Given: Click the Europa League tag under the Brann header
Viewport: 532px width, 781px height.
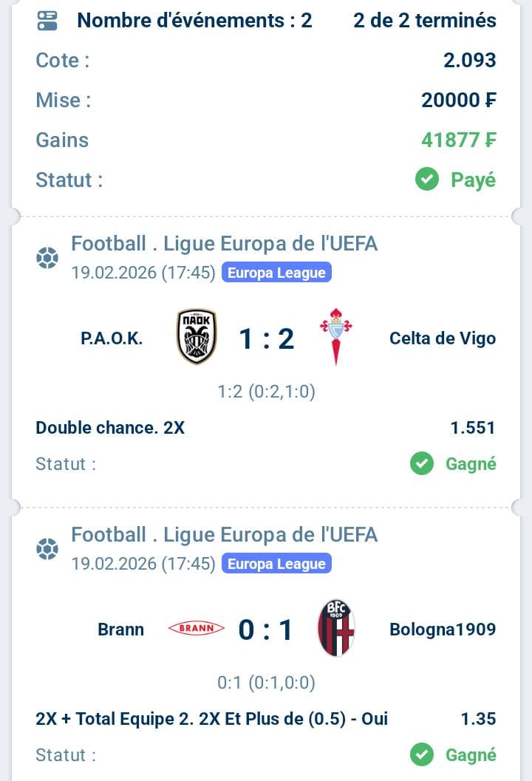Looking at the screenshot, I should click(x=276, y=564).
